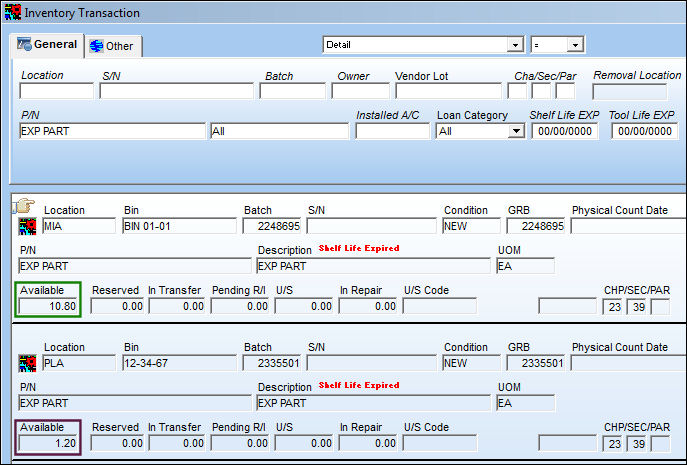Click the U/S Code field of the PLA record
The image size is (687, 465).
(x=440, y=443)
